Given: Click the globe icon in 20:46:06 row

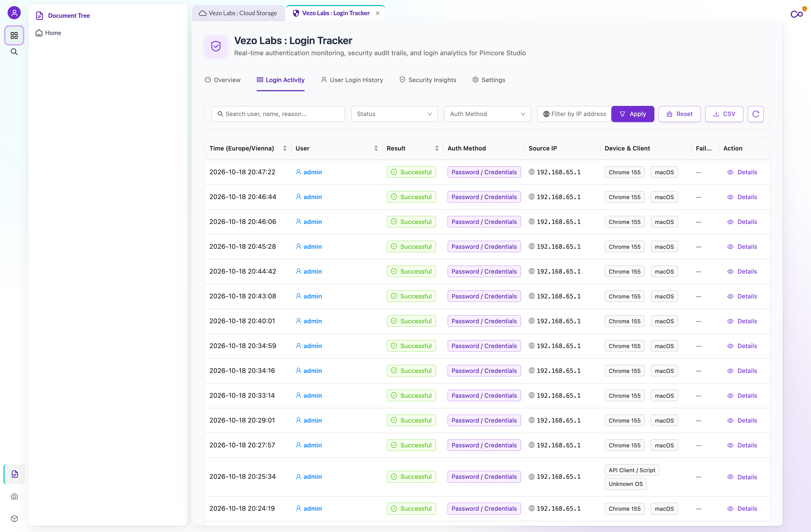Looking at the screenshot, I should pyautogui.click(x=531, y=221).
